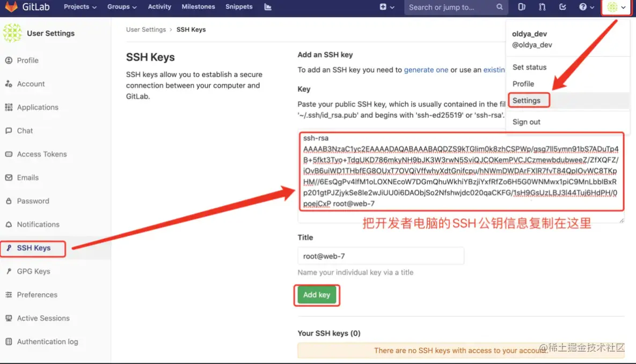Click the Active Sessions monitor icon
Viewport: 636px width, 364px height.
tap(9, 318)
